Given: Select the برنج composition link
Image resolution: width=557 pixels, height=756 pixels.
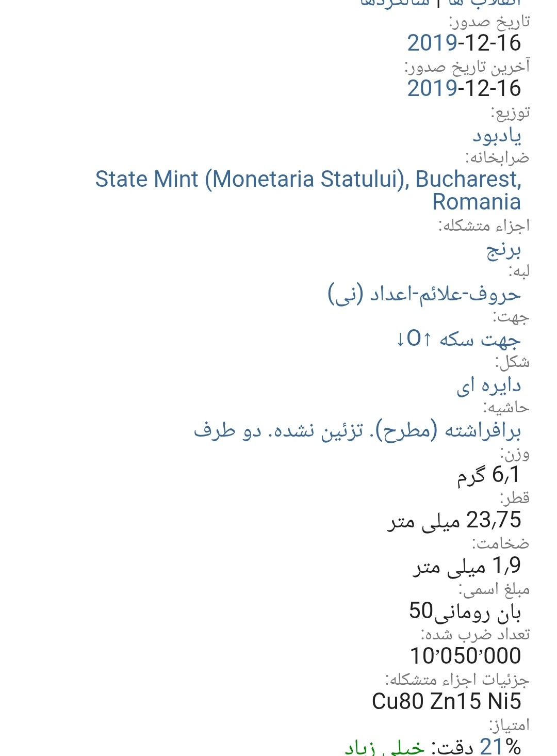Looking at the screenshot, I should (x=503, y=250).
